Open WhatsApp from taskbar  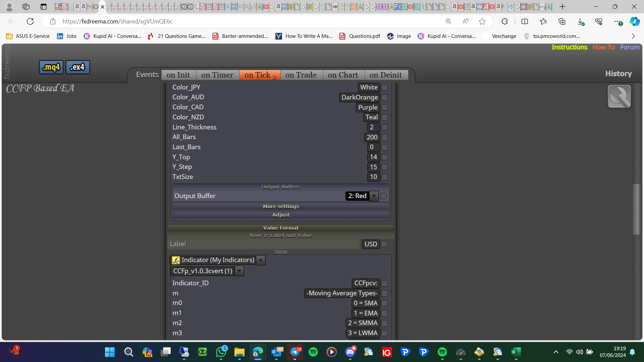pos(221,352)
